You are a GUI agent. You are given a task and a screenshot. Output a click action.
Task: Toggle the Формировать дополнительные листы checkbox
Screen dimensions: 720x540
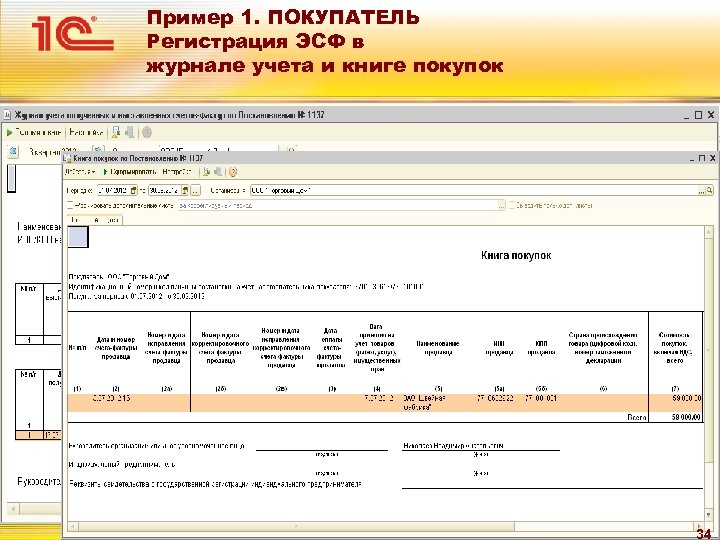(70, 205)
